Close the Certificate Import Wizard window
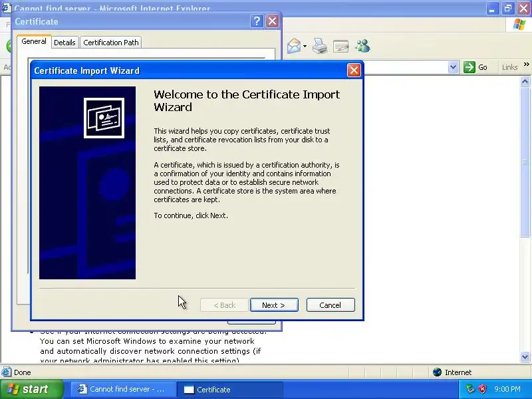This screenshot has width=532, height=399. [354, 70]
